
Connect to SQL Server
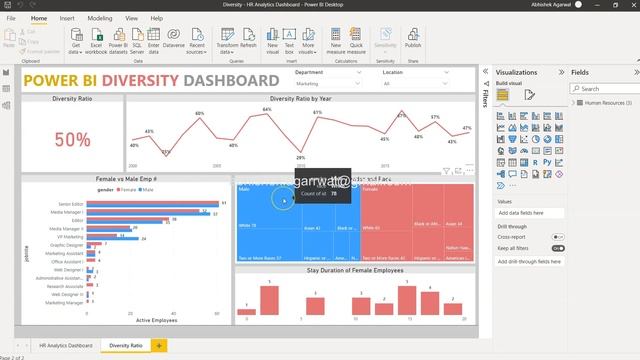(x=137, y=41)
